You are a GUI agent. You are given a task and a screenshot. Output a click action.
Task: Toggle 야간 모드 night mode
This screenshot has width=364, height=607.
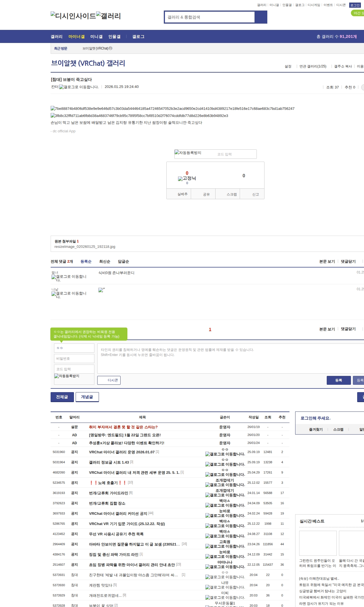pos(358,13)
